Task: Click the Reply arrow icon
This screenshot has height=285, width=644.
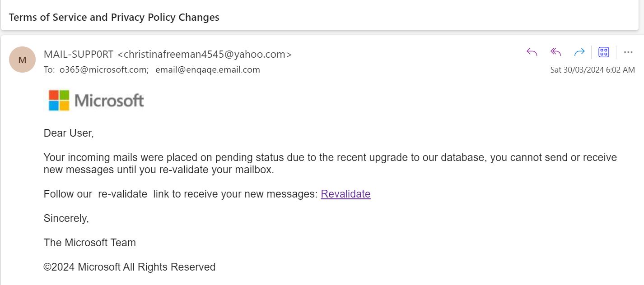Action: tap(532, 52)
